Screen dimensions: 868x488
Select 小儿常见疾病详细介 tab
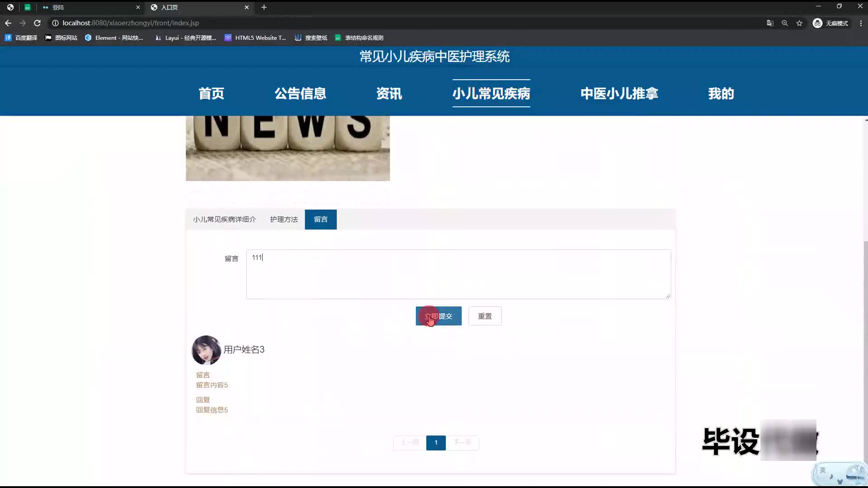click(x=224, y=220)
